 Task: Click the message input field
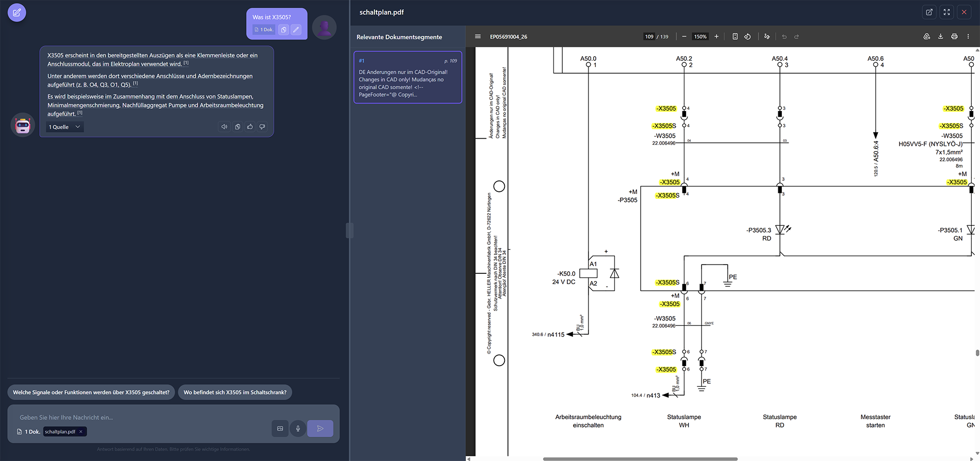(139, 417)
